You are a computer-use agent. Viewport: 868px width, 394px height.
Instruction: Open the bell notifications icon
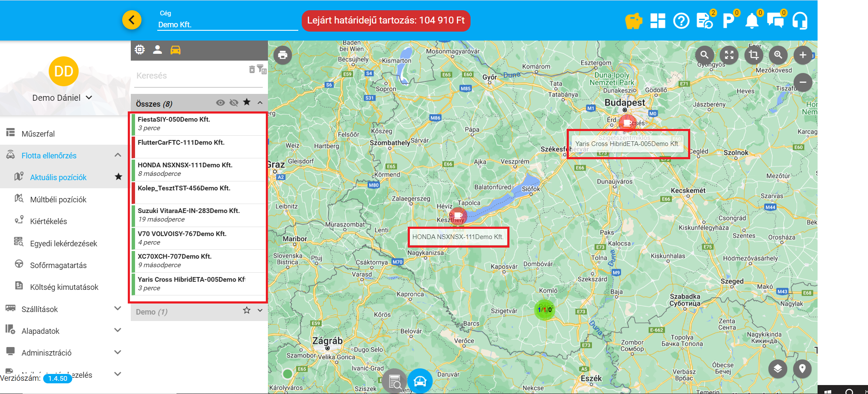[752, 21]
